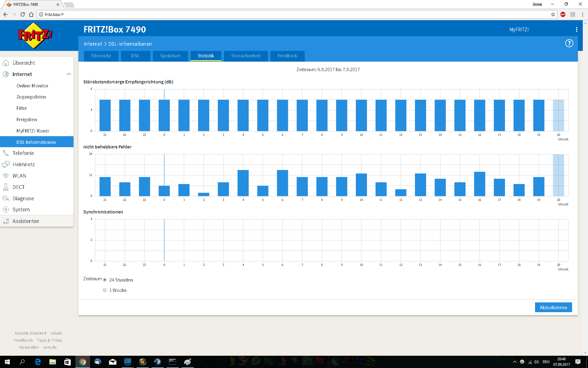Image resolution: width=588 pixels, height=368 pixels.
Task: Open Telefonie via its phone icon
Action: point(6,153)
